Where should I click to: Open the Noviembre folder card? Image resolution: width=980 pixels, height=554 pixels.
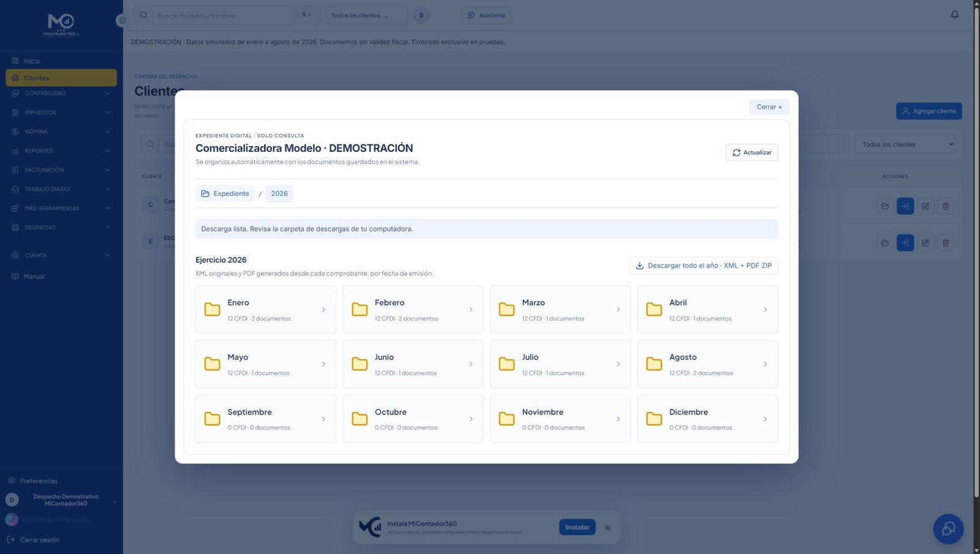click(x=560, y=419)
